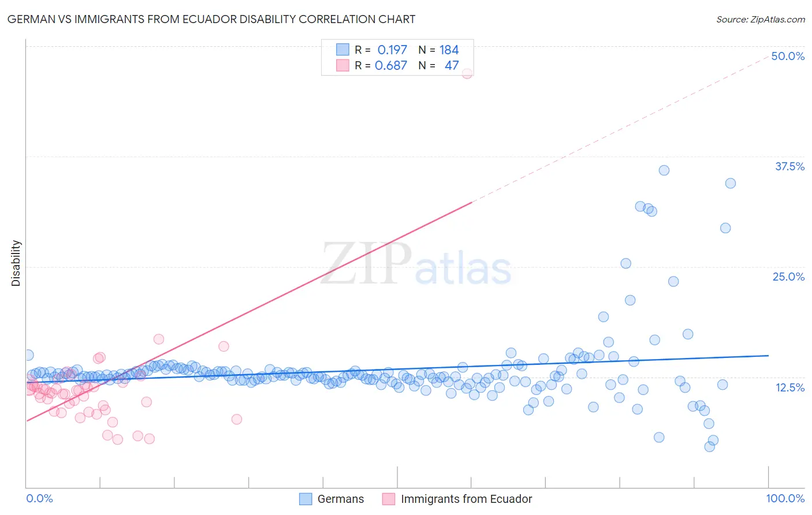
Task: Click the highest blue data point near 36%
Action: [664, 170]
